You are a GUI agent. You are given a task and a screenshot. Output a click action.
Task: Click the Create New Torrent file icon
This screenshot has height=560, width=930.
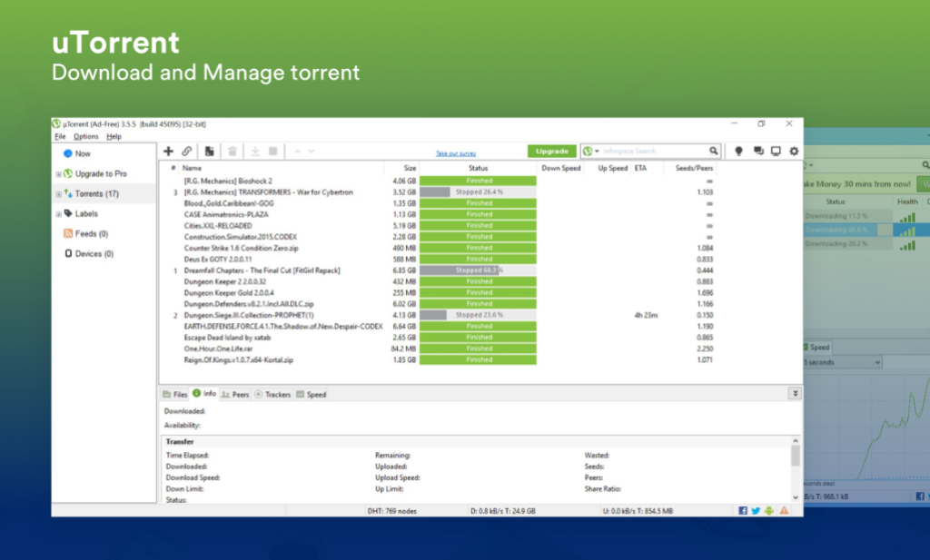click(210, 151)
